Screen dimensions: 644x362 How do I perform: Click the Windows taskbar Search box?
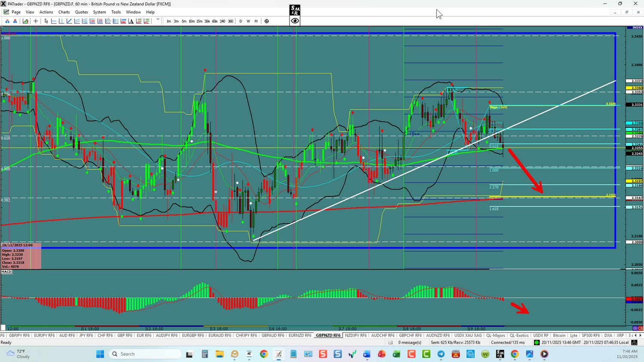145,354
